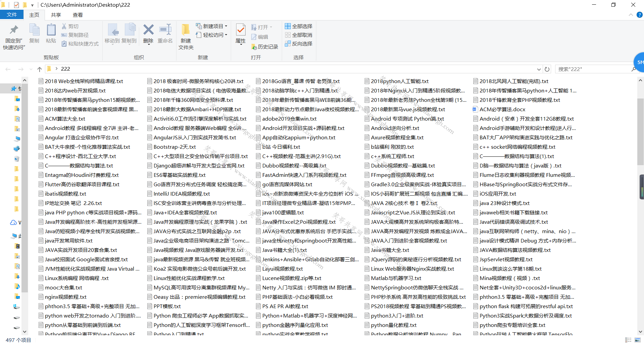Viewport: 644px width, 345px height.
Task: Open History (历史记录) in ribbon
Action: pos(265,47)
